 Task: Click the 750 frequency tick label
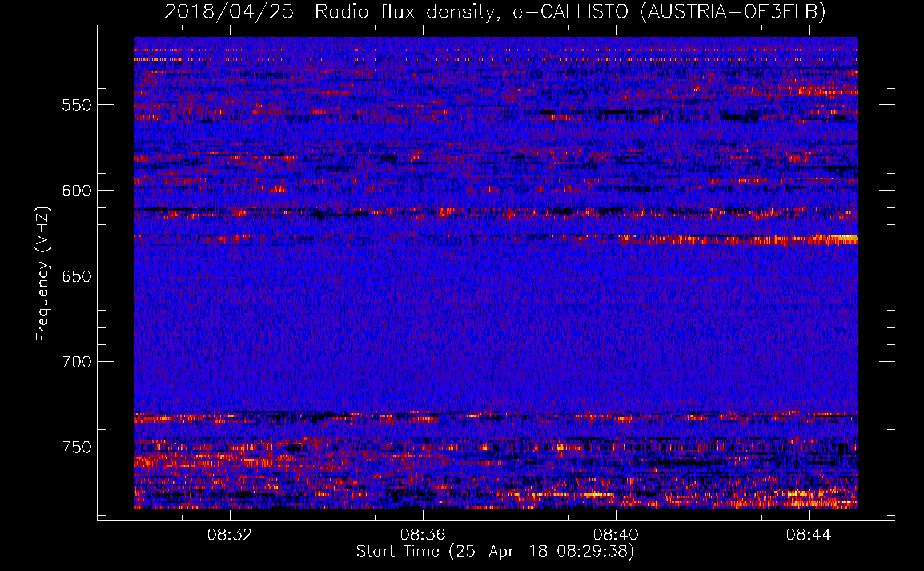(77, 447)
